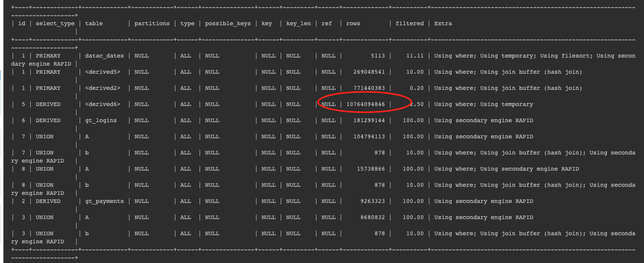644x263 pixels.
Task: Click Extra text 'Using where; Using temporary; Using filesort'
Action: pyautogui.click(x=511, y=56)
